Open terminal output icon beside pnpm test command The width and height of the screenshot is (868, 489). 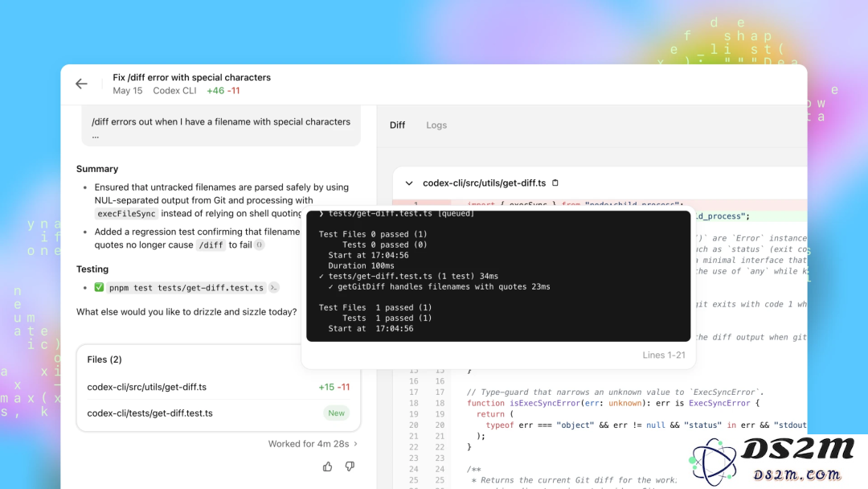tap(273, 287)
